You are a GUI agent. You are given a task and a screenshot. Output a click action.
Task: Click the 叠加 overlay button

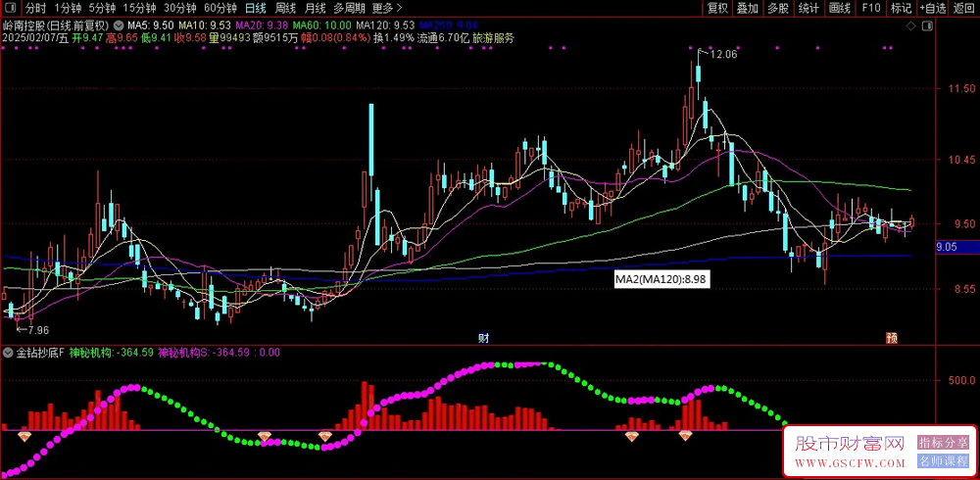pyautogui.click(x=748, y=8)
